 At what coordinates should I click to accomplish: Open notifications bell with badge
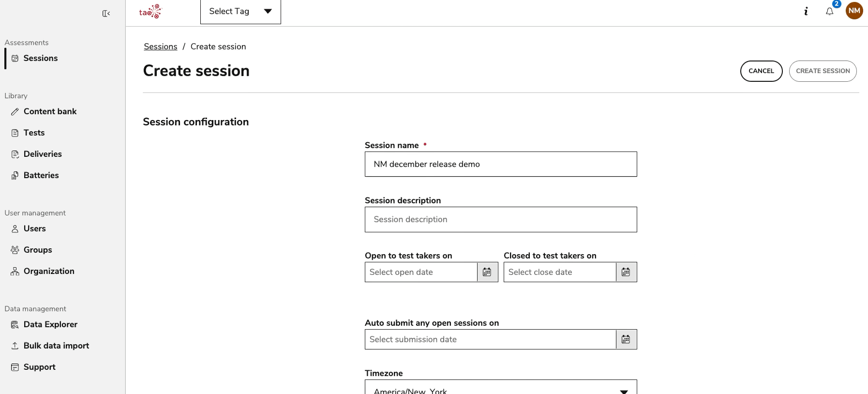(830, 11)
